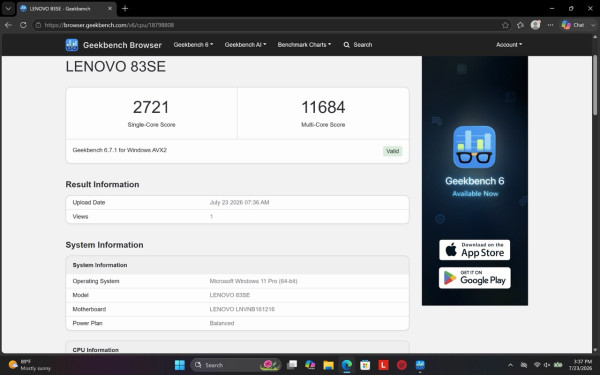Screen dimensions: 600x375
Task: Open File Explorer from the taskbar
Action: pos(328,365)
